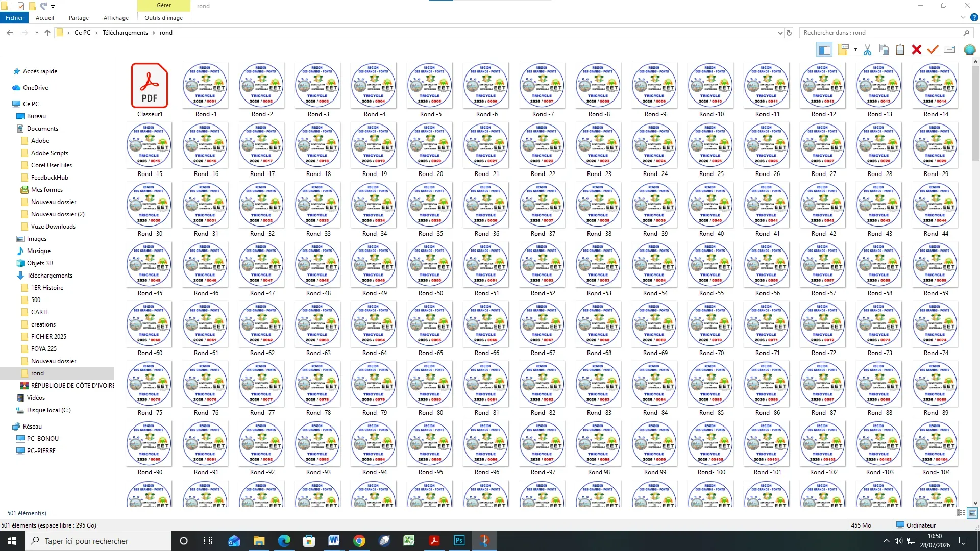Screen dimensions: 980x551
Task: Click the Rename card icon in the toolbar
Action: (x=949, y=49)
